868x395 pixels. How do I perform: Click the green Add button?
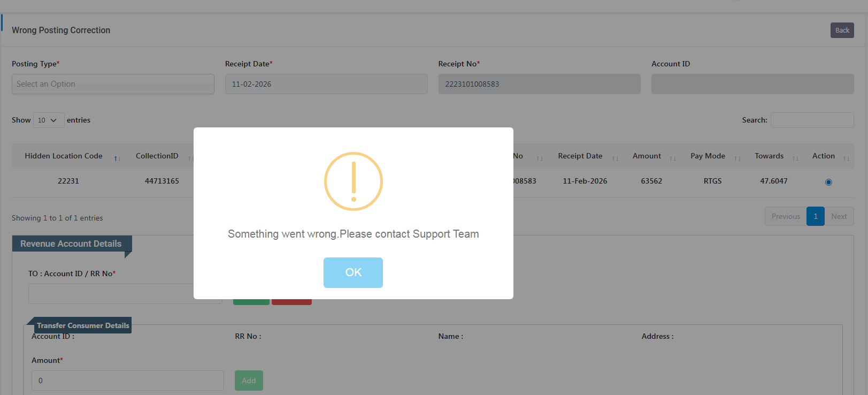pos(249,381)
